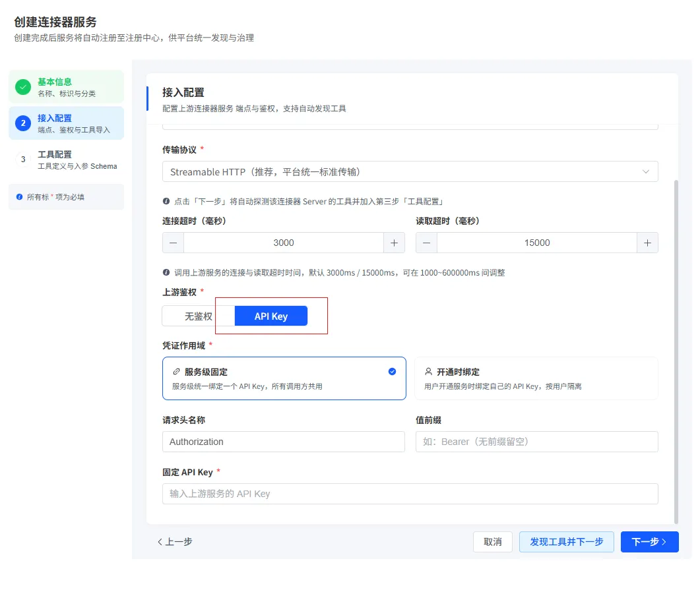Click the 接入配置 section heading
Image resolution: width=700 pixels, height=592 pixels.
pos(183,92)
